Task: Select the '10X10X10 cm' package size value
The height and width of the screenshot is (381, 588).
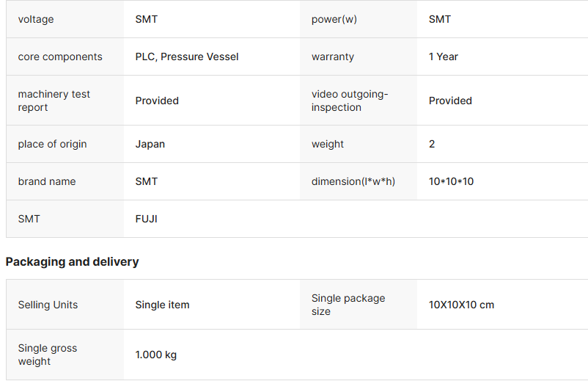Action: click(x=461, y=305)
